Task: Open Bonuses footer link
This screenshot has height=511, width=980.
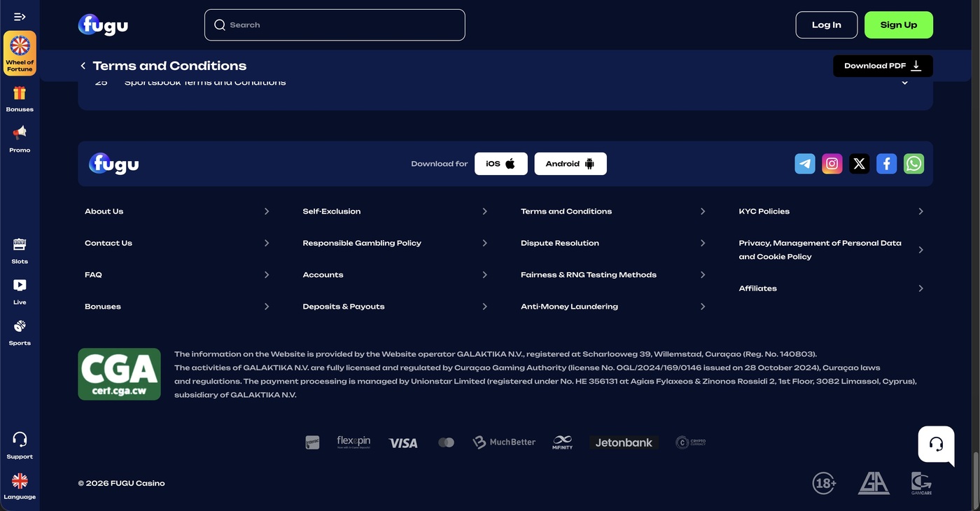Action: (177, 307)
